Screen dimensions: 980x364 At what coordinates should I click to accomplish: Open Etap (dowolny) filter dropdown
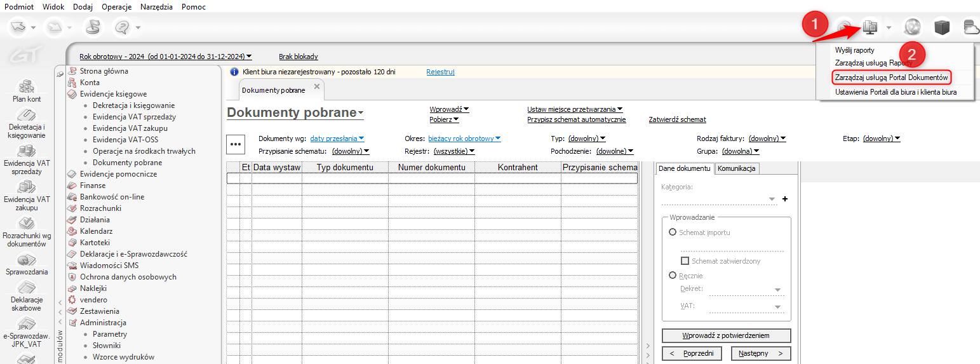click(882, 138)
